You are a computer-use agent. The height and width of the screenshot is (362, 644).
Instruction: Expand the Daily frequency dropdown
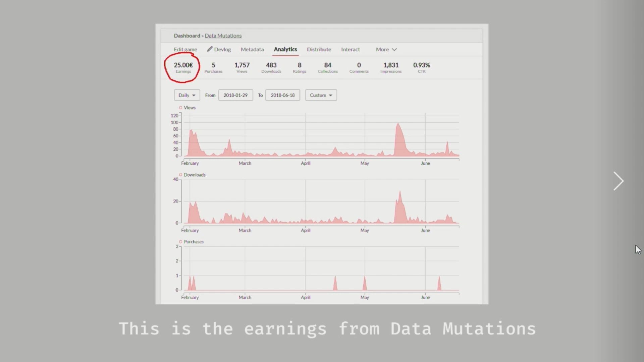186,95
